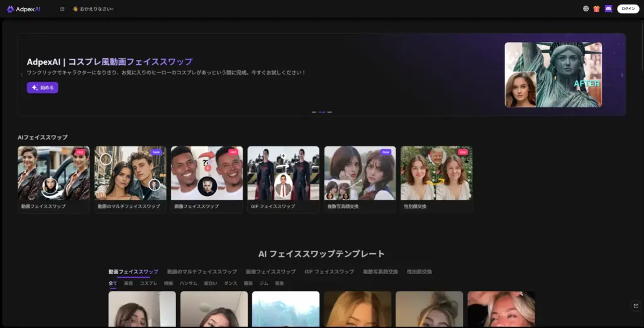Screen dimensions: 644x328
Task: Select the ダンス category filter
Action: pos(230,283)
